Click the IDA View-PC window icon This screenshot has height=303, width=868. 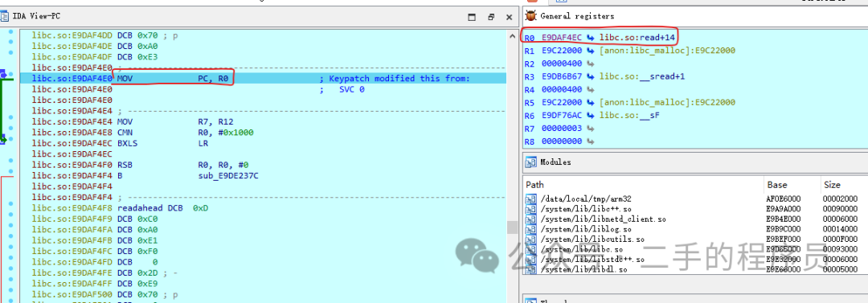[x=5, y=16]
